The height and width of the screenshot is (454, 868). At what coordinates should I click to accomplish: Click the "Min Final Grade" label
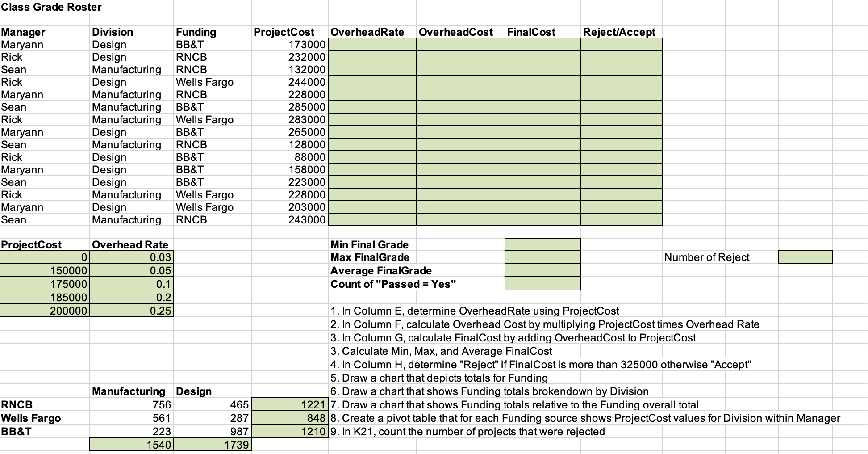click(x=369, y=245)
